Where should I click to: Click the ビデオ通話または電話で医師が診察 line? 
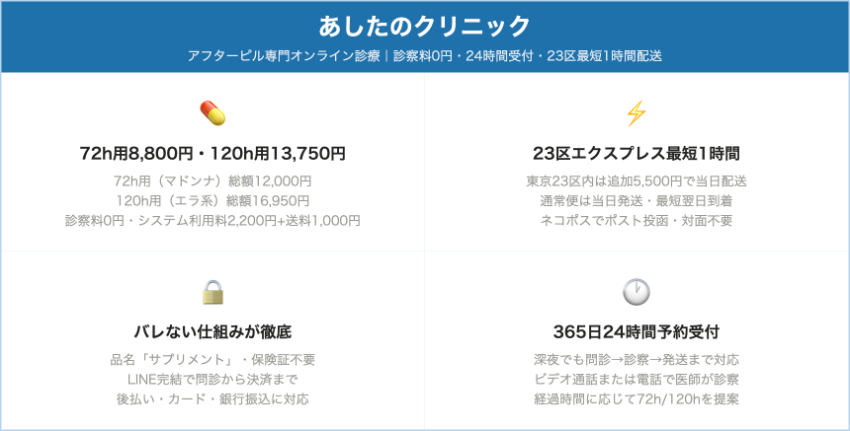coord(636,378)
